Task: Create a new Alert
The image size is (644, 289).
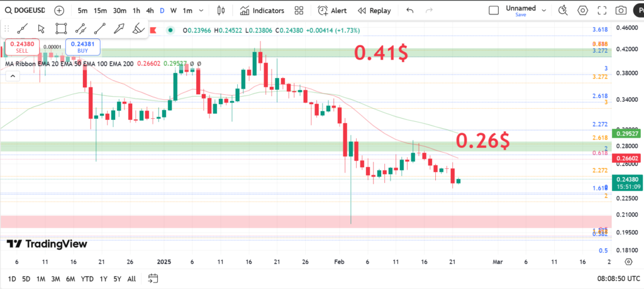Action: 332,11
